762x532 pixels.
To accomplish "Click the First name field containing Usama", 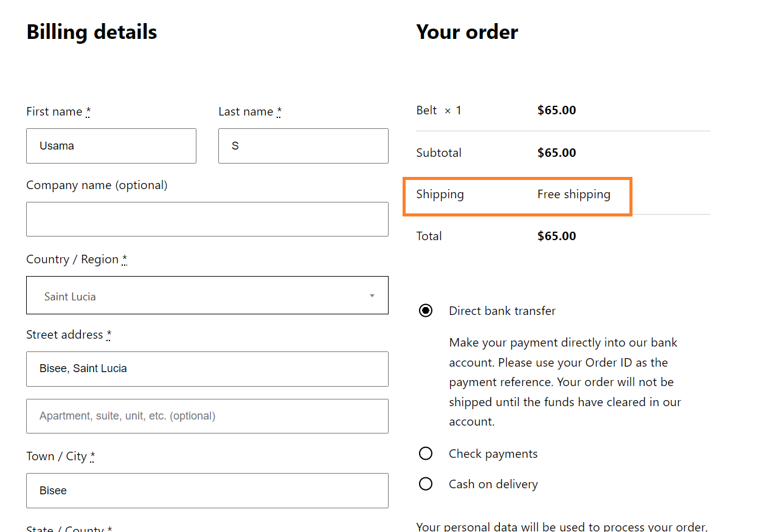I will (x=111, y=146).
